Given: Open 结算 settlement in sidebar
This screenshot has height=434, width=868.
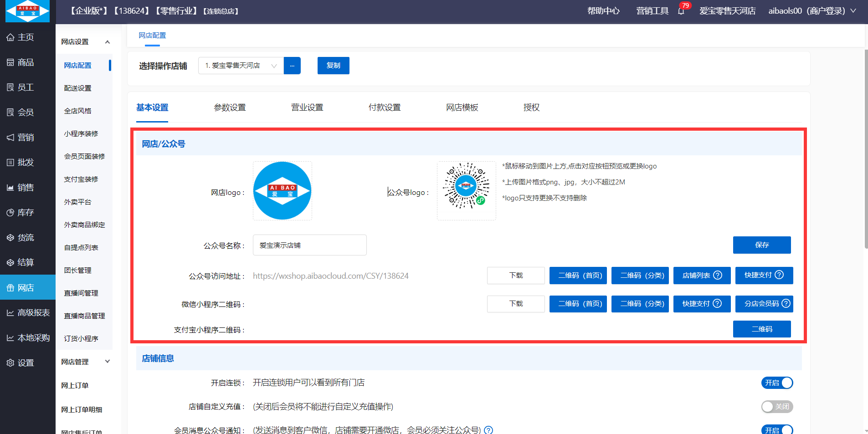Looking at the screenshot, I should pyautogui.click(x=21, y=263).
